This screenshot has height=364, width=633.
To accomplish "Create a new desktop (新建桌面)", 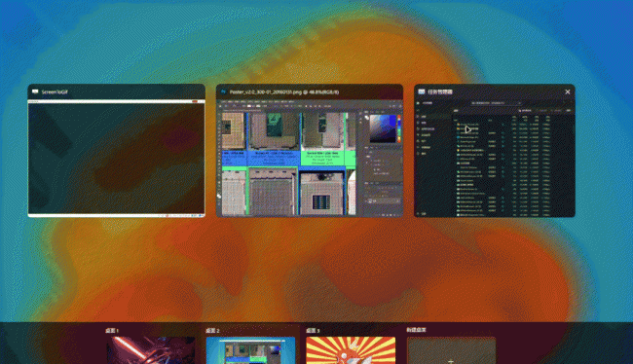I will coord(451,350).
